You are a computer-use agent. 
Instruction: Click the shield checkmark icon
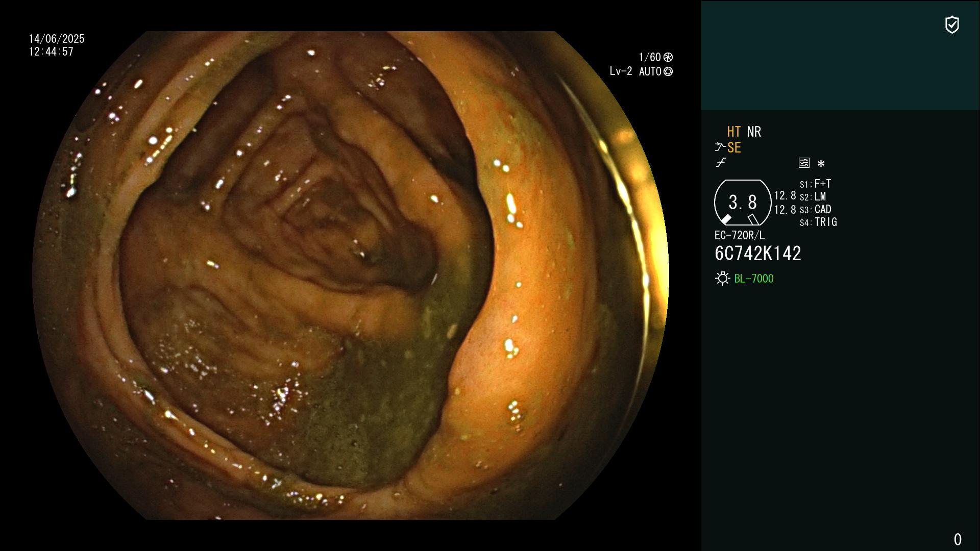click(x=952, y=24)
